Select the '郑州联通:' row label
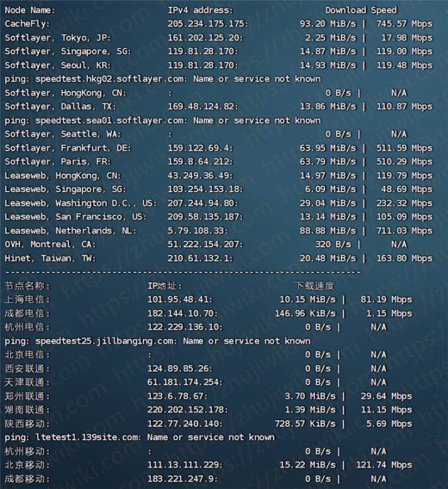Image resolution: width=448 pixels, height=489 pixels. [28, 396]
